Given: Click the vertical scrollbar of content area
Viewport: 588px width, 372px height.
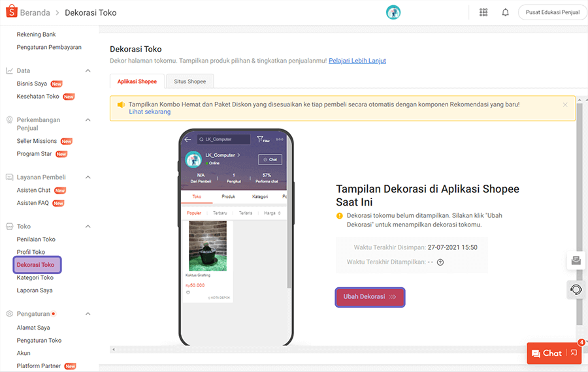Looking at the screenshot, I should coord(580,214).
